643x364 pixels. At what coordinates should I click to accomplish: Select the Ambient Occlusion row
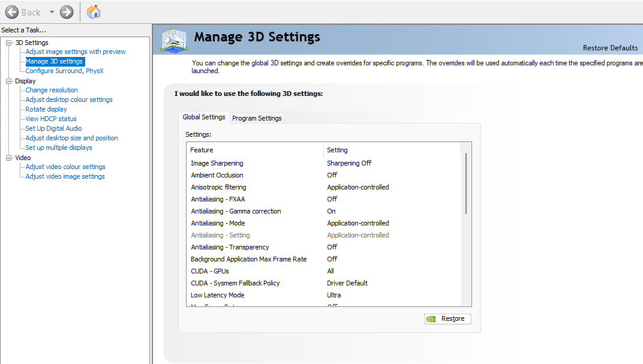pyautogui.click(x=324, y=175)
